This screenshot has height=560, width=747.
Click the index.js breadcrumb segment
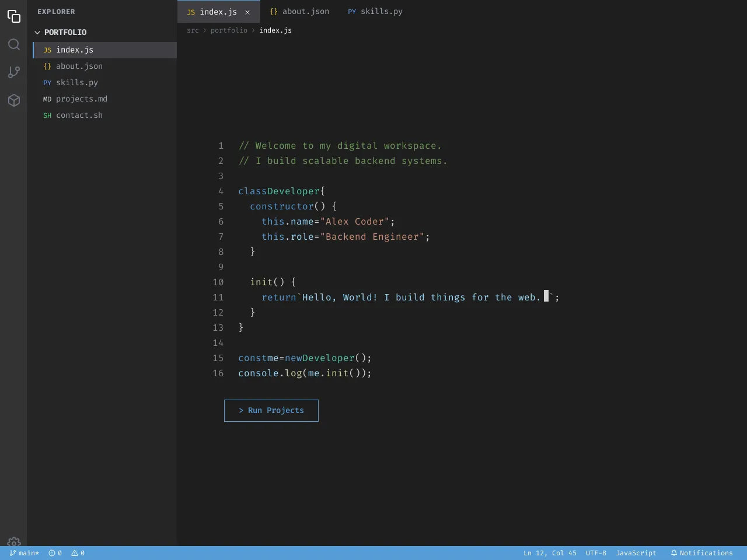(x=275, y=30)
